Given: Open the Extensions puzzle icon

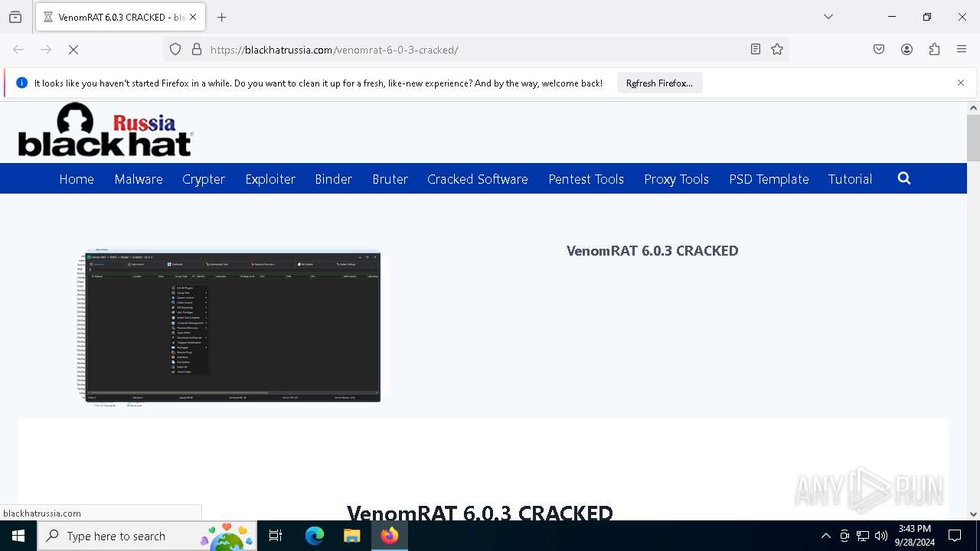Looking at the screenshot, I should click(x=934, y=50).
